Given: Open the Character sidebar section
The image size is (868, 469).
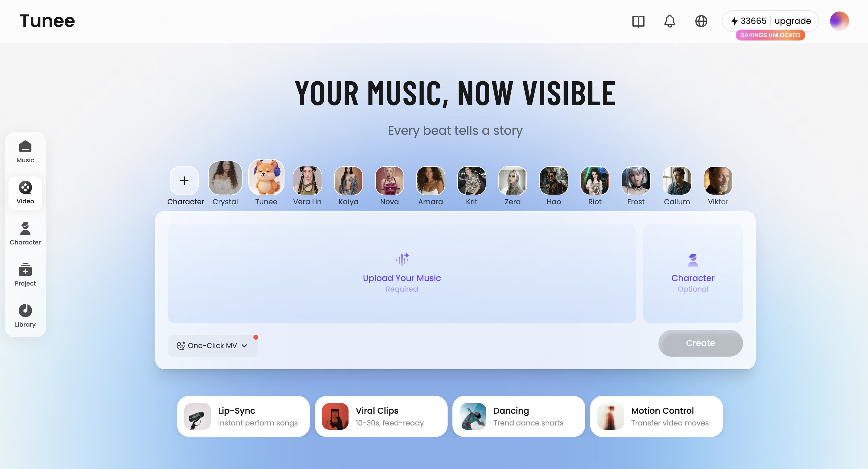Looking at the screenshot, I should 25,234.
